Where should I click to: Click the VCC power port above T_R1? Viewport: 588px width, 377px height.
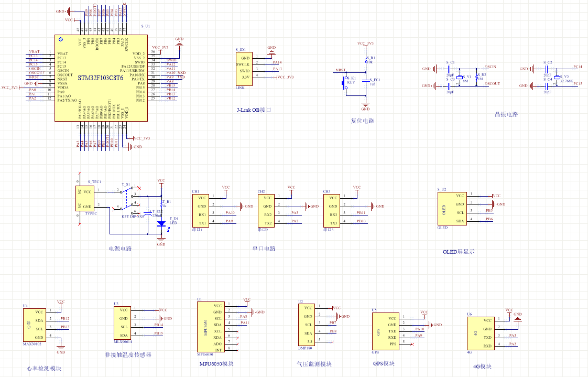pos(161,182)
